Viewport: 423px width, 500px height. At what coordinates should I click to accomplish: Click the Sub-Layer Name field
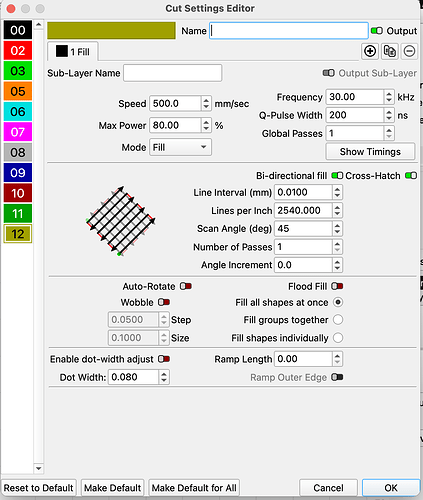(173, 73)
